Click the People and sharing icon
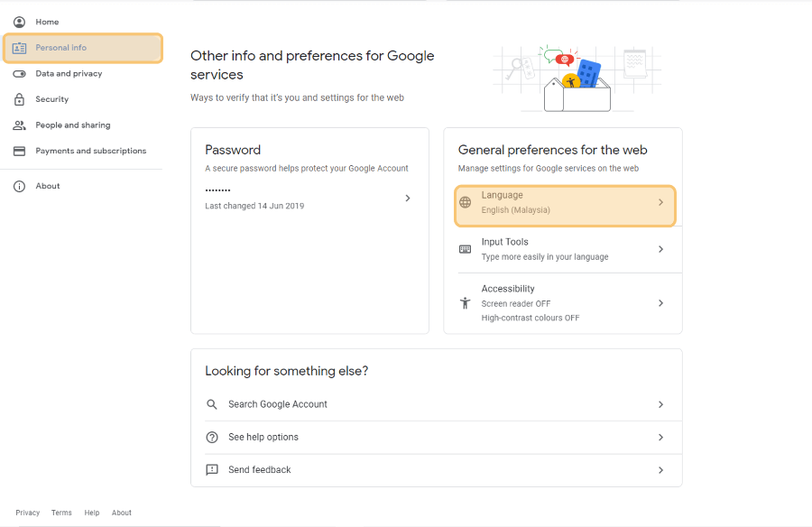The image size is (812, 527). click(19, 125)
